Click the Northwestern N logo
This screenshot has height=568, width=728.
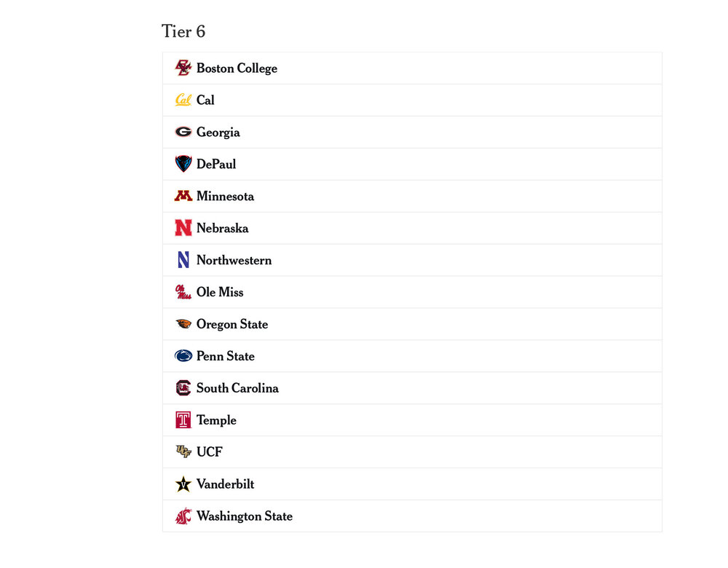tap(183, 260)
